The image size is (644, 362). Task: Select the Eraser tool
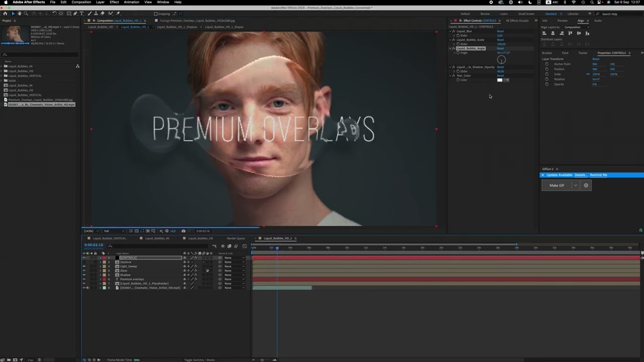click(102, 14)
